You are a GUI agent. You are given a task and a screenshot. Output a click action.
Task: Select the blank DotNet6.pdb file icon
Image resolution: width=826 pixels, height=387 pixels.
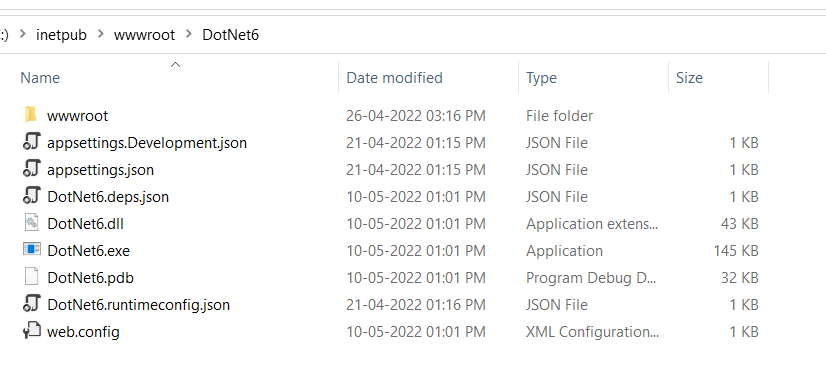[x=32, y=276]
